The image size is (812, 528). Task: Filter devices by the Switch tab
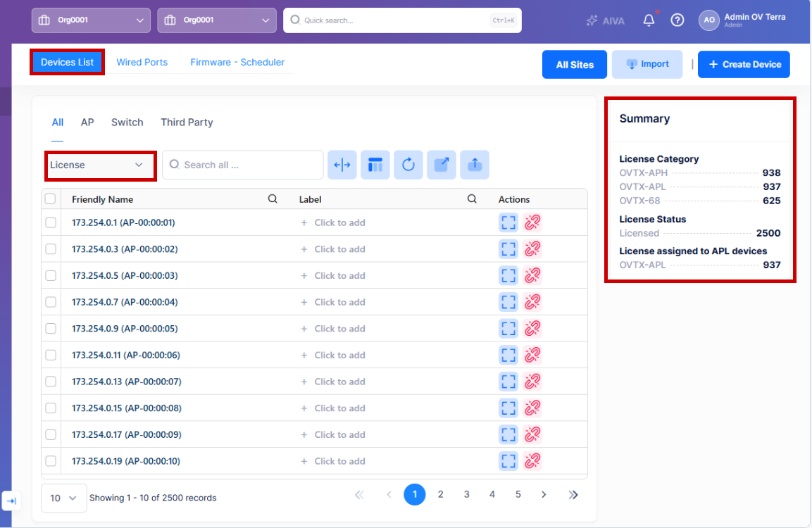pyautogui.click(x=127, y=122)
